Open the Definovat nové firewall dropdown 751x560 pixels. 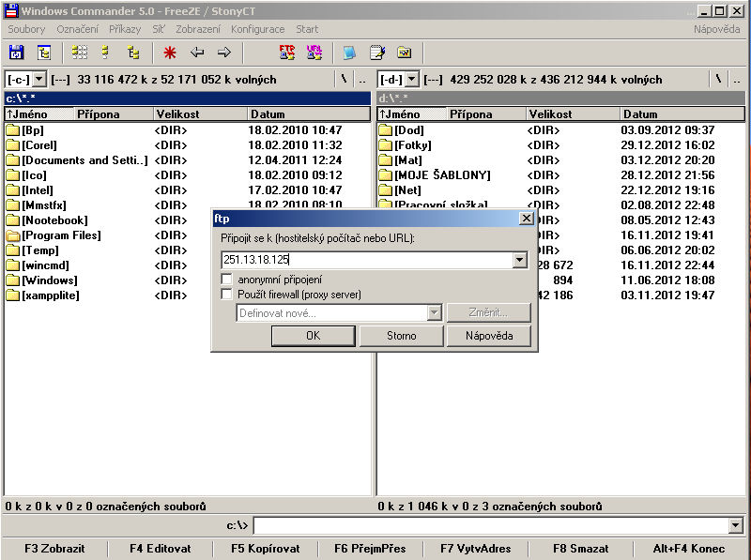coord(434,313)
